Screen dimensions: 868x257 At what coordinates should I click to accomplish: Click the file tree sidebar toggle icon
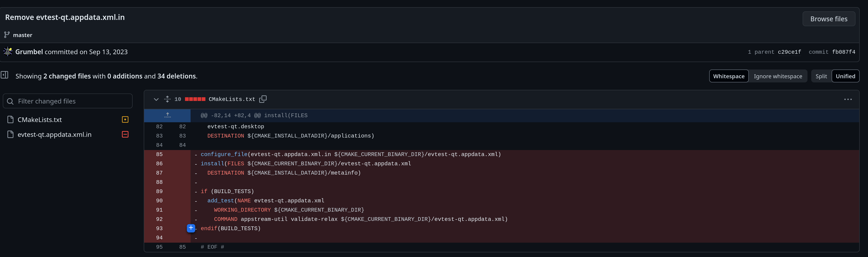point(4,75)
